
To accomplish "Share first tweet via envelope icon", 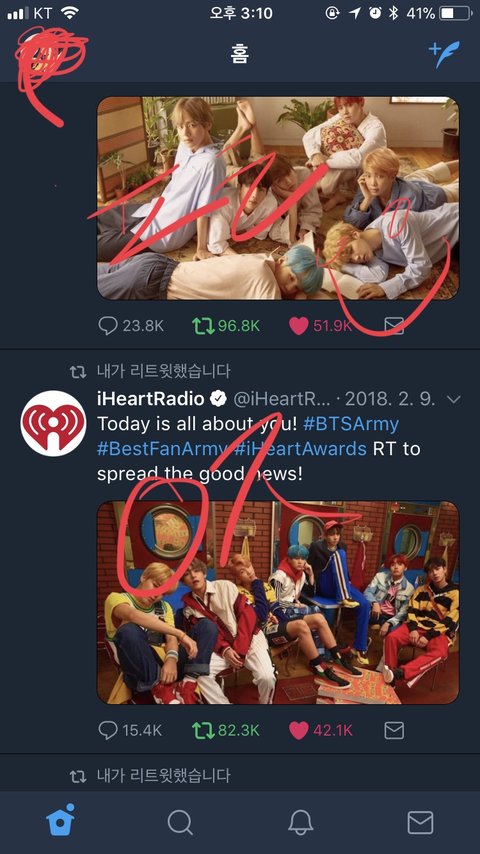I will pyautogui.click(x=394, y=326).
